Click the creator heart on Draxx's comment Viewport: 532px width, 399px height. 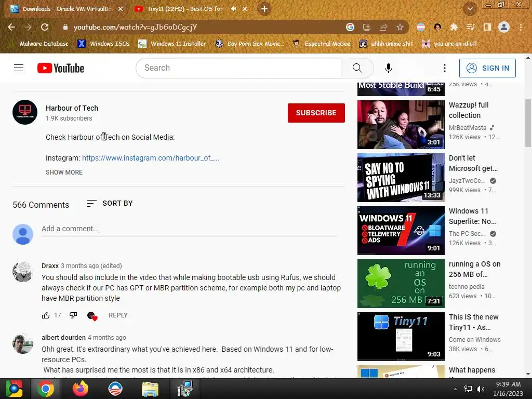pos(92,316)
